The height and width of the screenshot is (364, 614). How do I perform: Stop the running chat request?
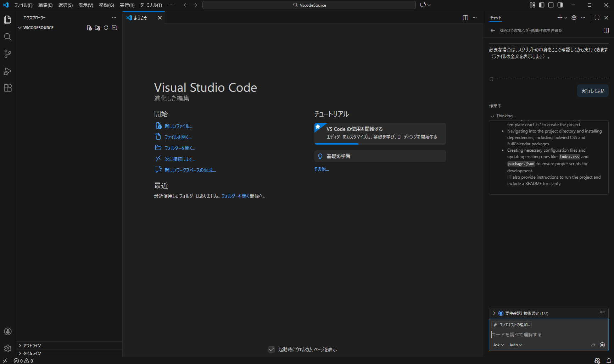(602, 345)
